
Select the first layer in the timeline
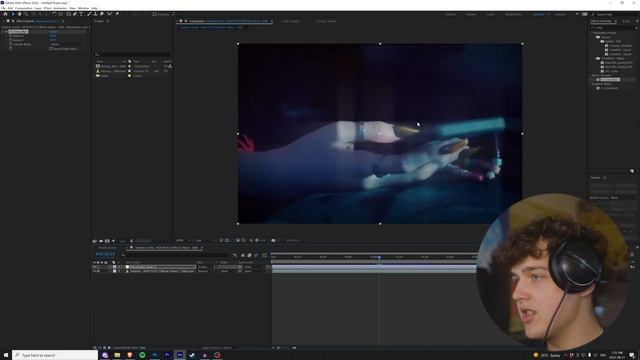(162, 267)
